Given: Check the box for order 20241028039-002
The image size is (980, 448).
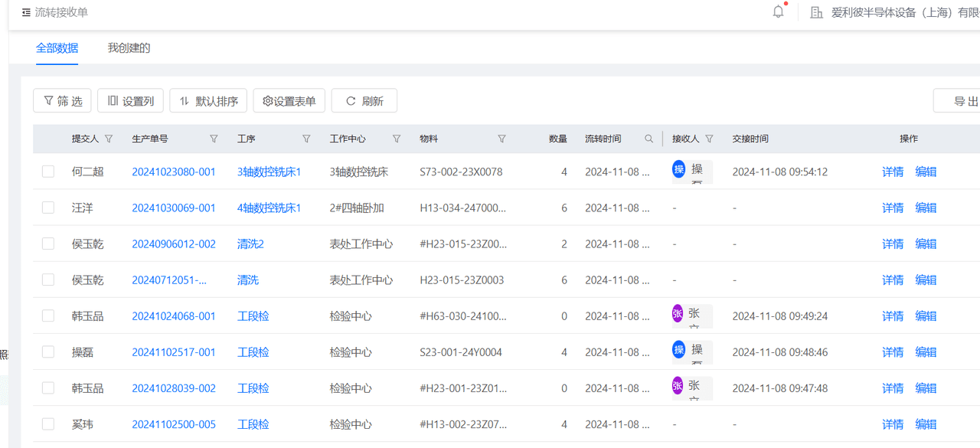Looking at the screenshot, I should coord(48,388).
